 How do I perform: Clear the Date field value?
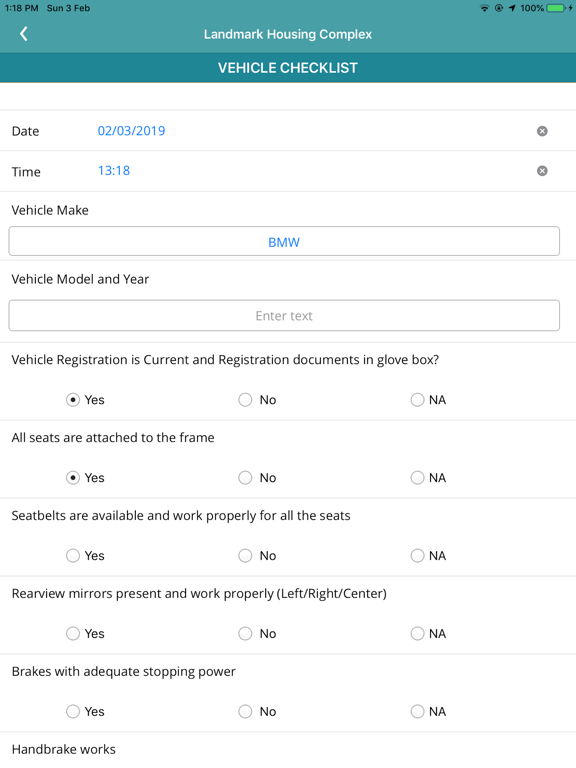tap(542, 131)
